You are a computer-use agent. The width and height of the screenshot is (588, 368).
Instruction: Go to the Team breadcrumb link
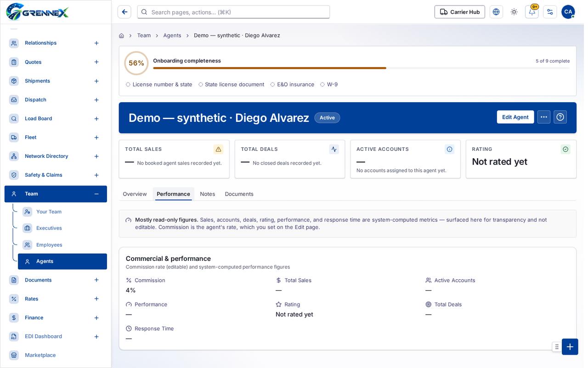pyautogui.click(x=144, y=35)
